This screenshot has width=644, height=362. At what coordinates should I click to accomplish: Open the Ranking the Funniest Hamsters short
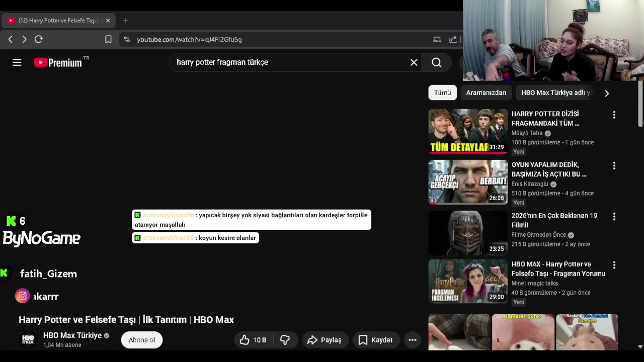pos(587,332)
